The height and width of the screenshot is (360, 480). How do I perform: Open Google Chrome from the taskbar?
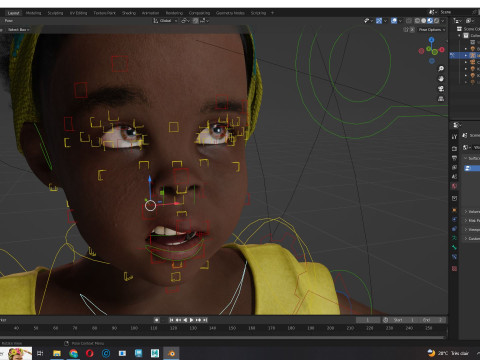[x=73, y=353]
